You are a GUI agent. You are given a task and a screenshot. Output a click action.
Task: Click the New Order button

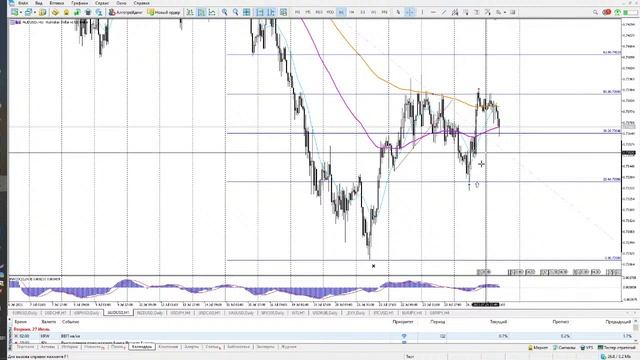point(164,12)
